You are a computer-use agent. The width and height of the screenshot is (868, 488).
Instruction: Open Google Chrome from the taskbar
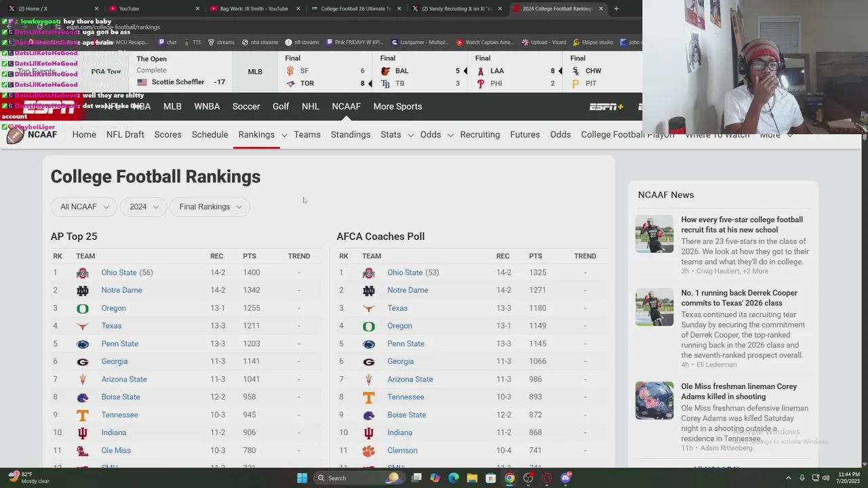pos(509,478)
